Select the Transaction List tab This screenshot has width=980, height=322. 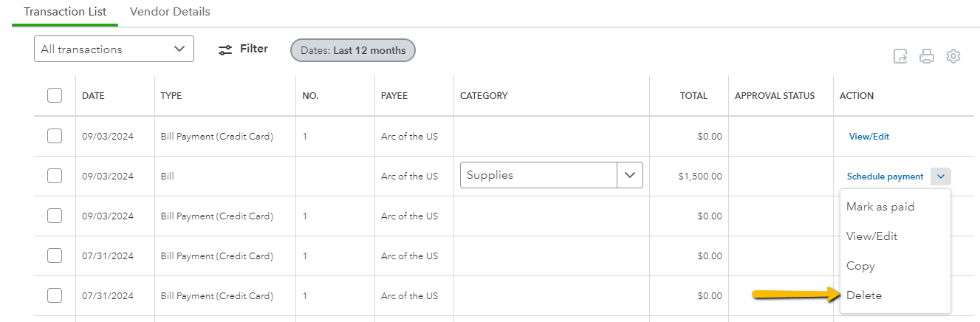pos(65,12)
